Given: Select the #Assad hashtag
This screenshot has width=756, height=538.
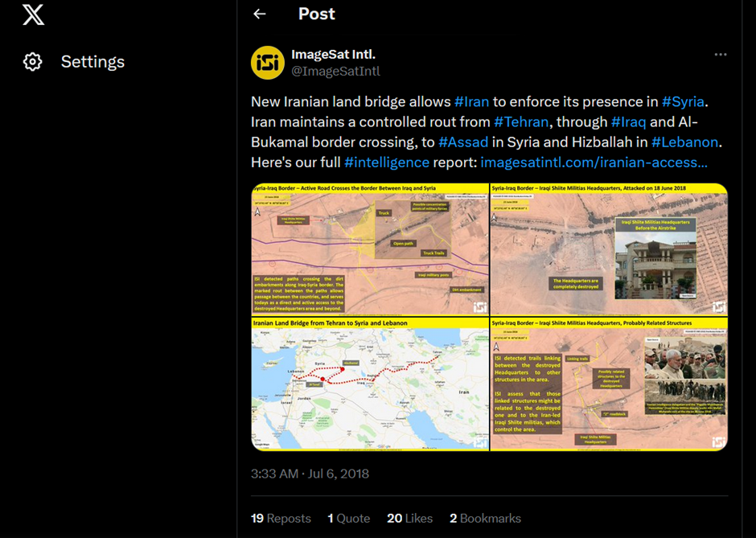Looking at the screenshot, I should coord(463,142).
